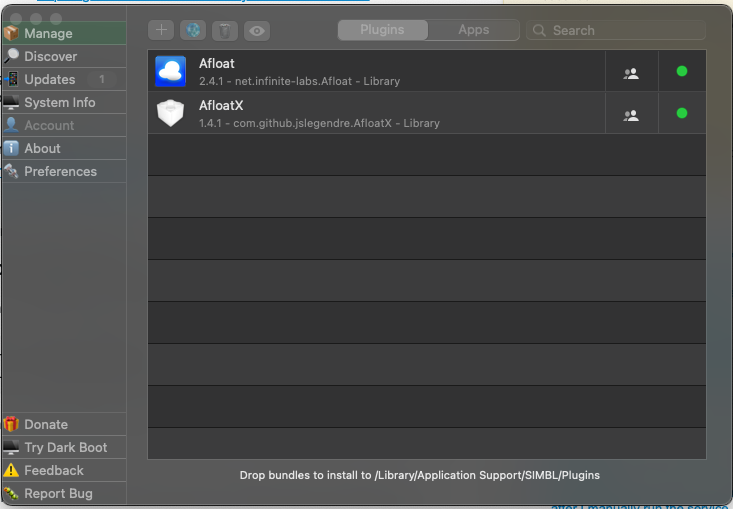Switch to the Plugins tab

click(382, 30)
